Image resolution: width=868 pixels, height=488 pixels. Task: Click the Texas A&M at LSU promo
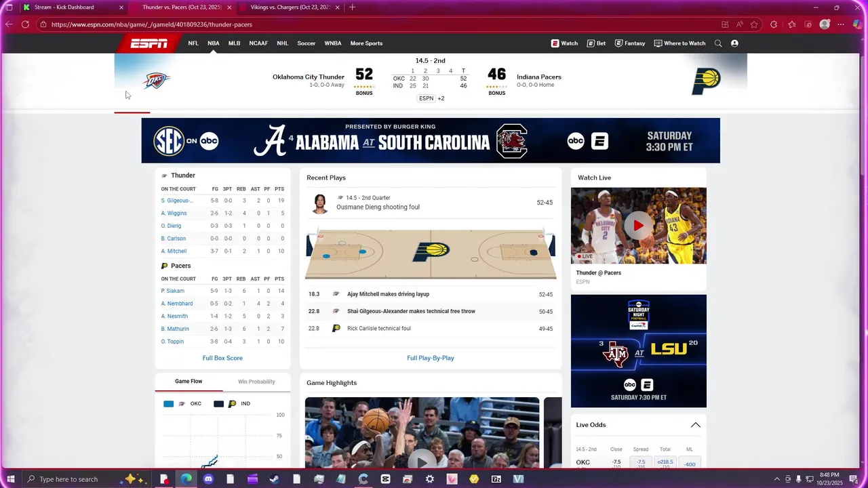pyautogui.click(x=639, y=351)
